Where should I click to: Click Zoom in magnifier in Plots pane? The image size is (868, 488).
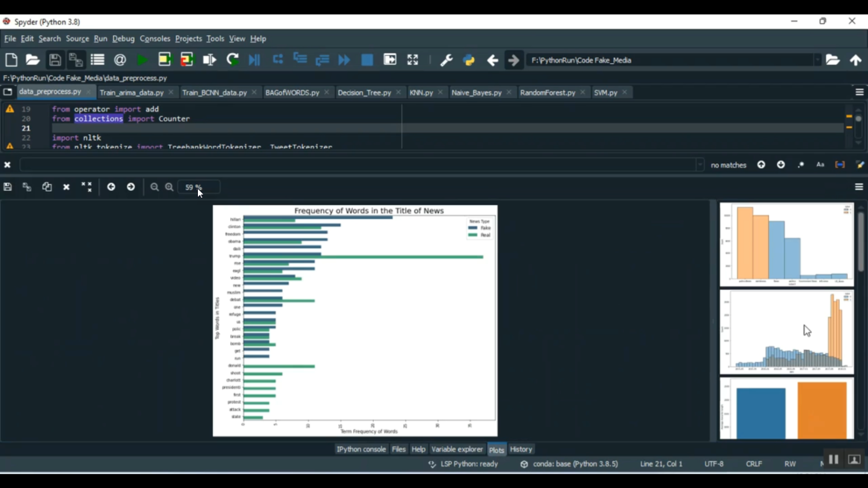point(170,187)
